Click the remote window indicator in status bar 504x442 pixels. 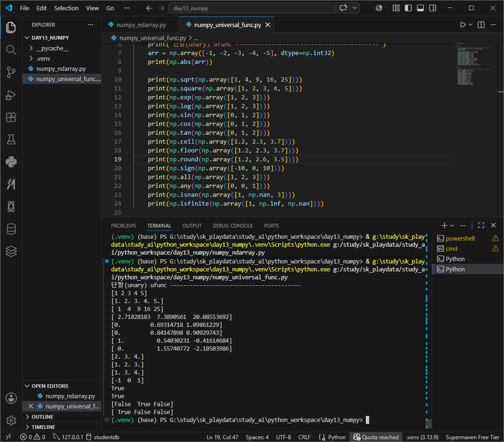pyautogui.click(x=8, y=437)
